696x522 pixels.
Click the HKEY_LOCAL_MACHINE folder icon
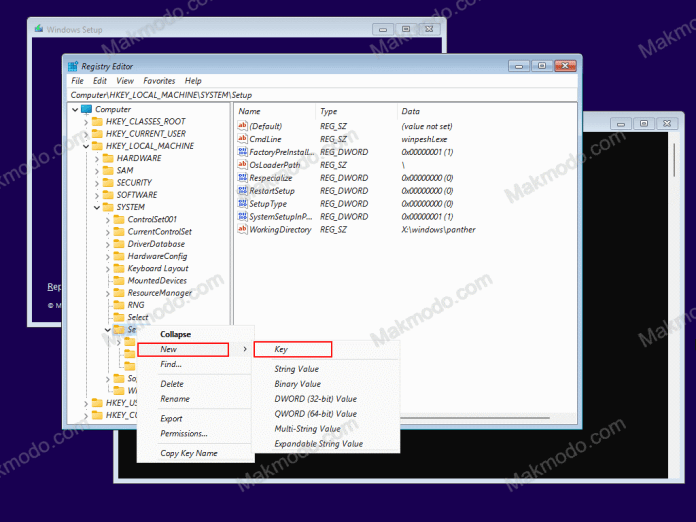[x=97, y=146]
